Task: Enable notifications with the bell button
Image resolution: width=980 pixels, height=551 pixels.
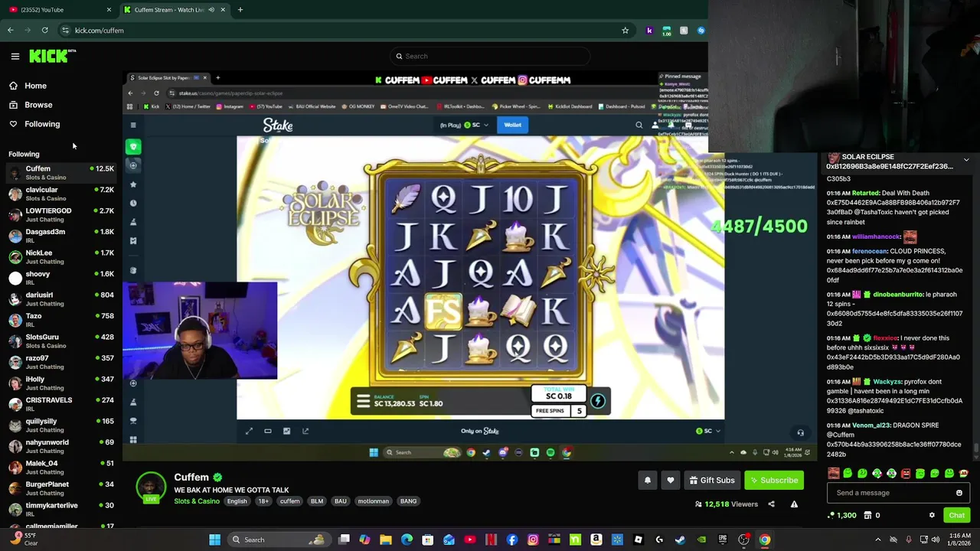Action: [x=648, y=481]
